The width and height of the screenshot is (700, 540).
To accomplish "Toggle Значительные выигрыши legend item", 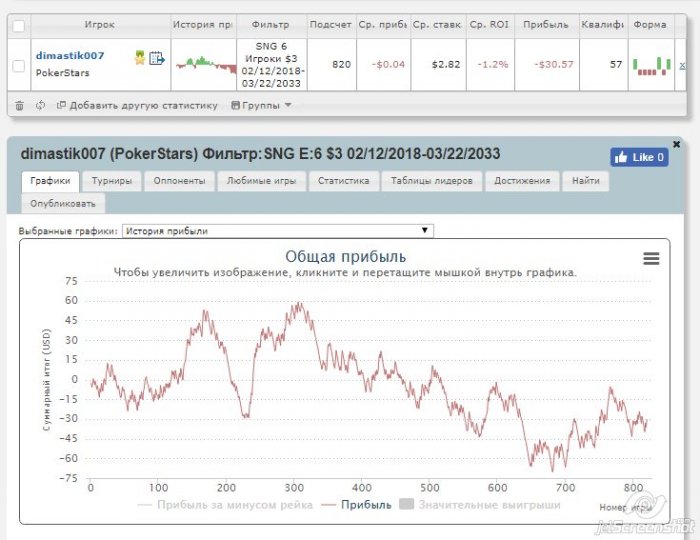I will (x=480, y=505).
